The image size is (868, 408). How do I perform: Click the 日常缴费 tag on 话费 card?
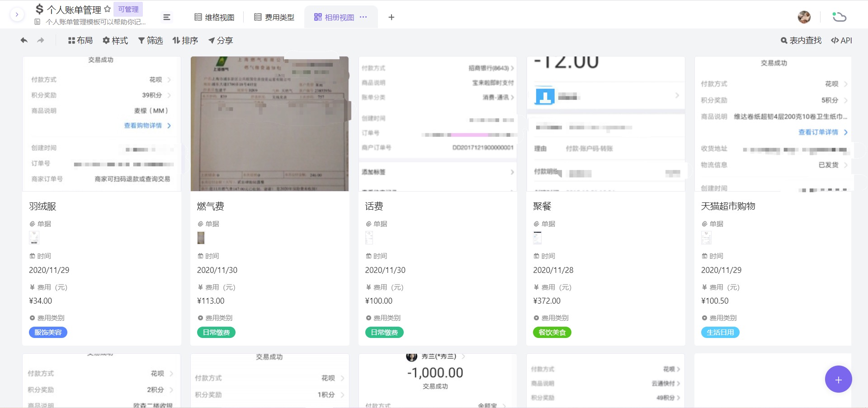pyautogui.click(x=384, y=333)
